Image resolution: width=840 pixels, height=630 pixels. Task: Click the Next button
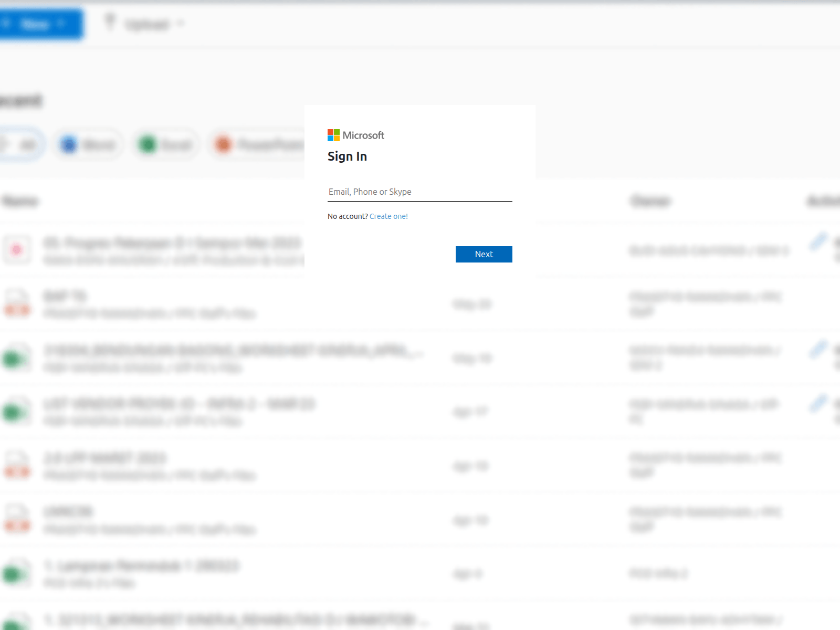tap(484, 254)
